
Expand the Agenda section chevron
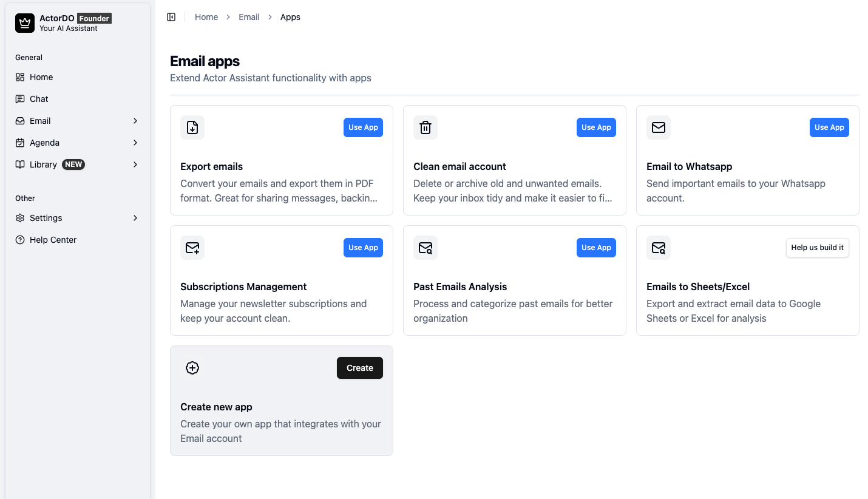[x=135, y=143]
